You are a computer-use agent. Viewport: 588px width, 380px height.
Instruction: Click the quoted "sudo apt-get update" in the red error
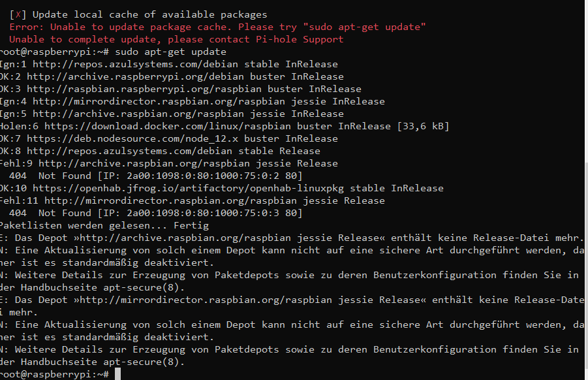pyautogui.click(x=364, y=27)
